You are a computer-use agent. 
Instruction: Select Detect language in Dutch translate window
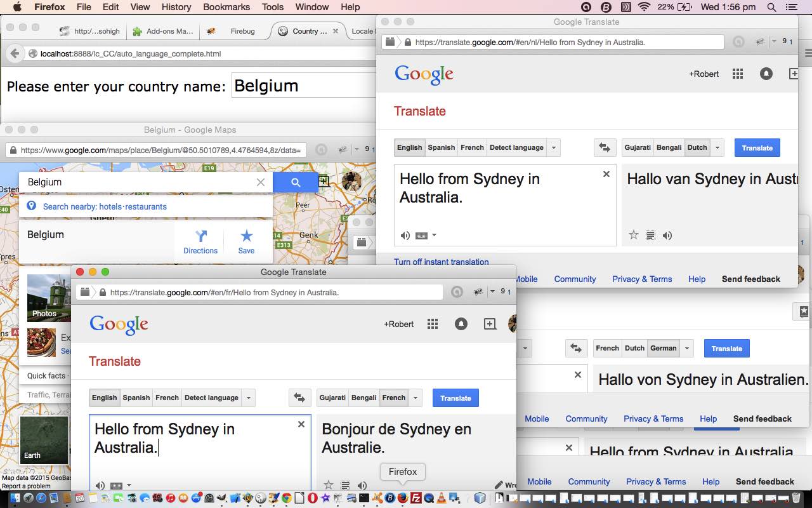point(516,147)
